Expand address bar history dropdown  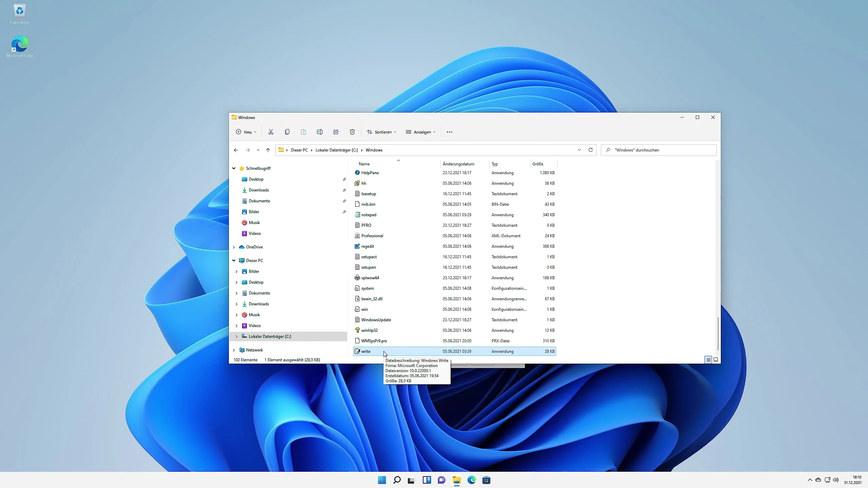click(x=579, y=150)
